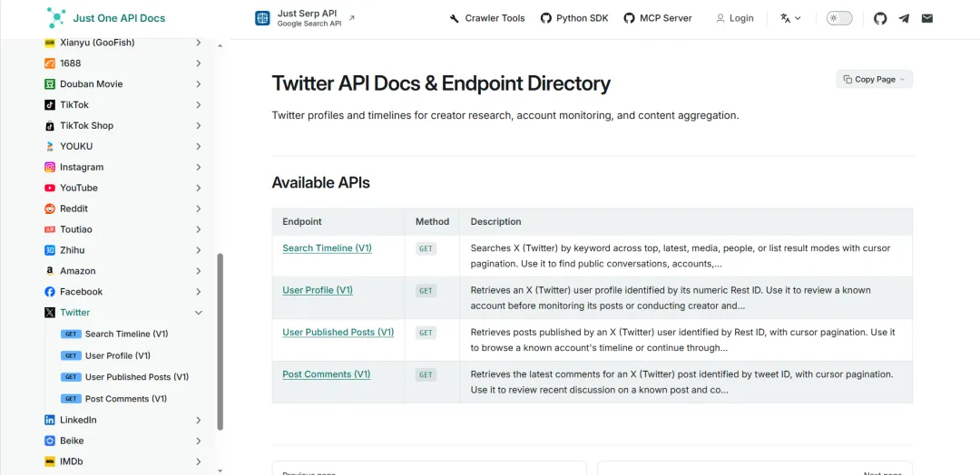Click the sidebar scroll down arrow
The height and width of the screenshot is (475, 980).
(220, 470)
